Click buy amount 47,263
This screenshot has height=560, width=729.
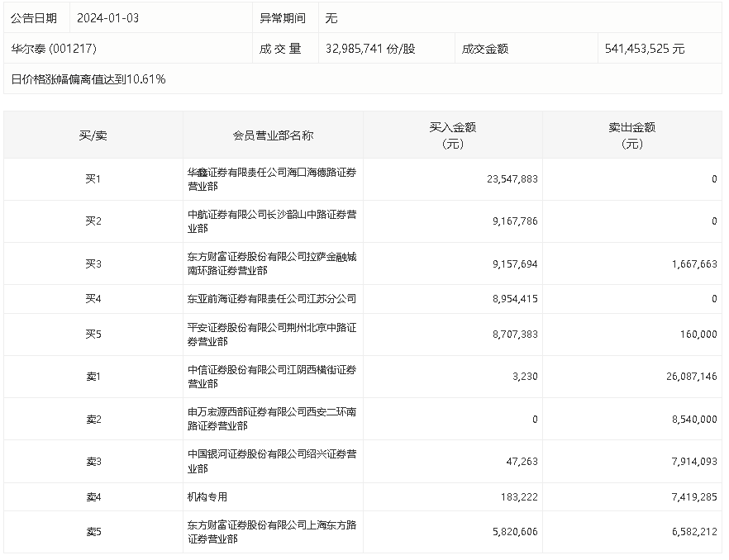pos(522,462)
